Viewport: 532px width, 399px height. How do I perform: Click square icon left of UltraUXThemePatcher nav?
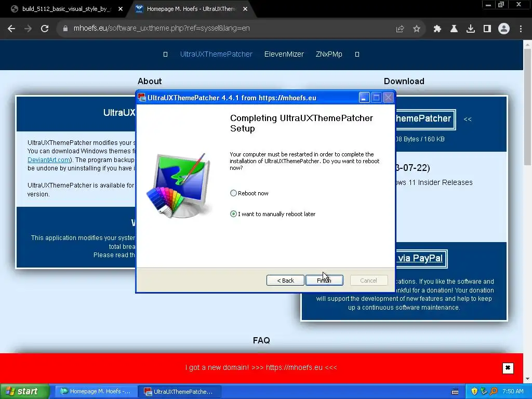point(166,54)
